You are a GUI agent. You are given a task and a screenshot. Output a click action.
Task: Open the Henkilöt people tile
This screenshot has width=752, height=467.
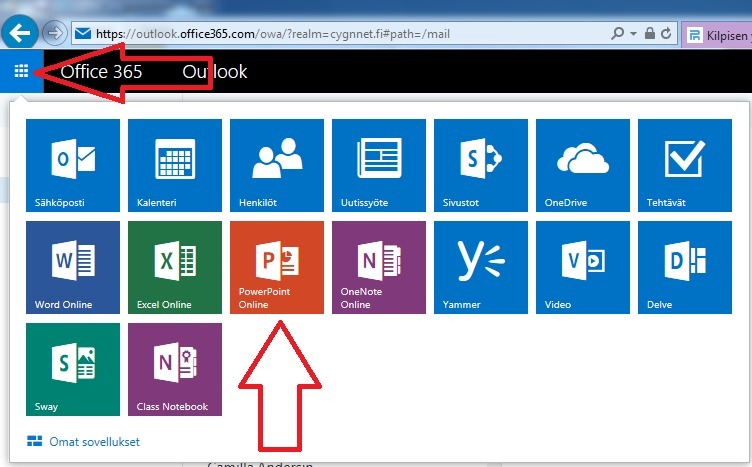(x=277, y=165)
